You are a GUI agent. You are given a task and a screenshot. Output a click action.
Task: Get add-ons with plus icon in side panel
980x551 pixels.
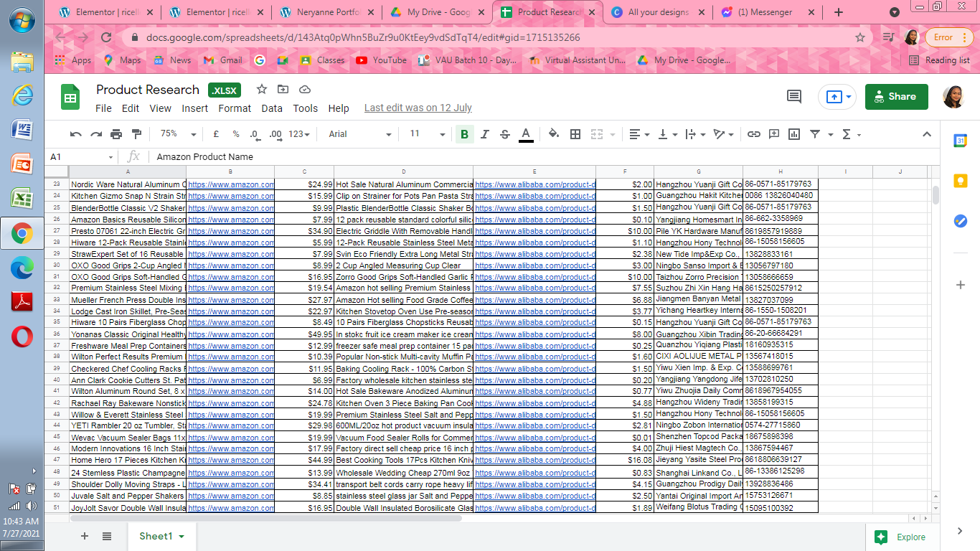click(961, 285)
